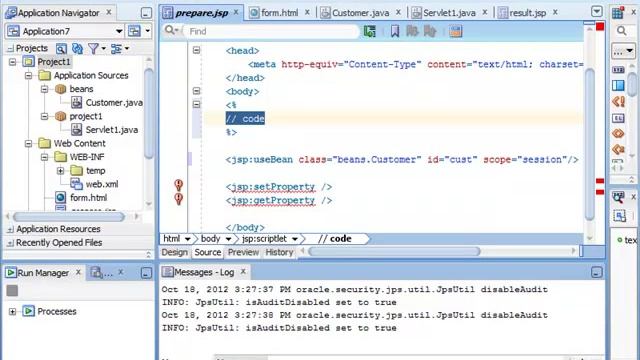Collapse the project1 package node
This screenshot has width=640, height=360.
tap(44, 116)
